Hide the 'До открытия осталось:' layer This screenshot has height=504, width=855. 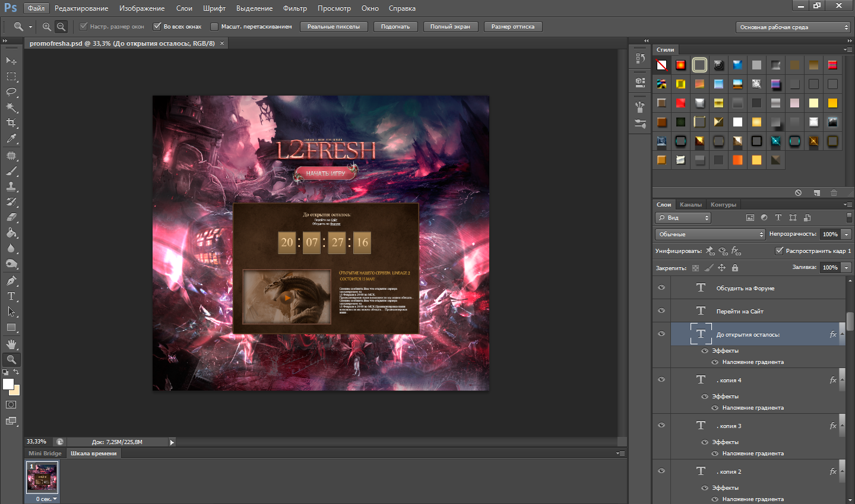click(x=661, y=334)
